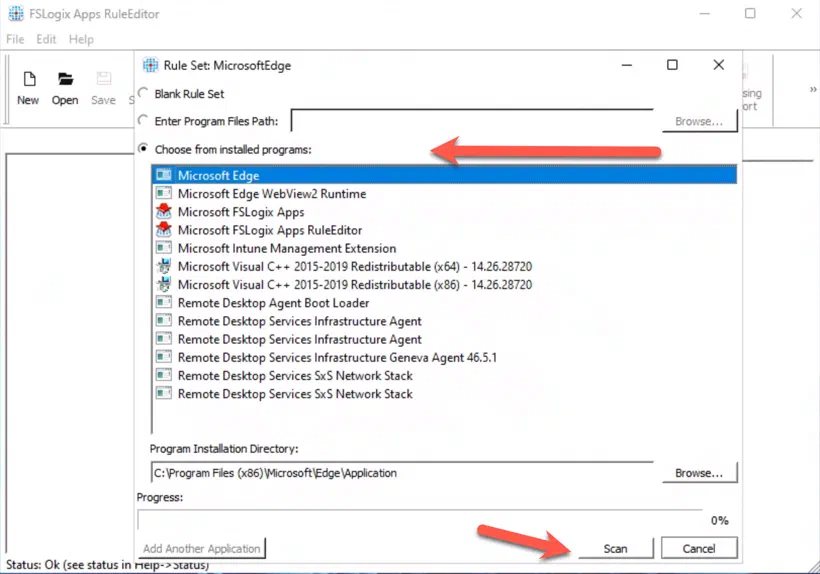The width and height of the screenshot is (820, 574).
Task: Open the Help menu
Action: tap(81, 39)
